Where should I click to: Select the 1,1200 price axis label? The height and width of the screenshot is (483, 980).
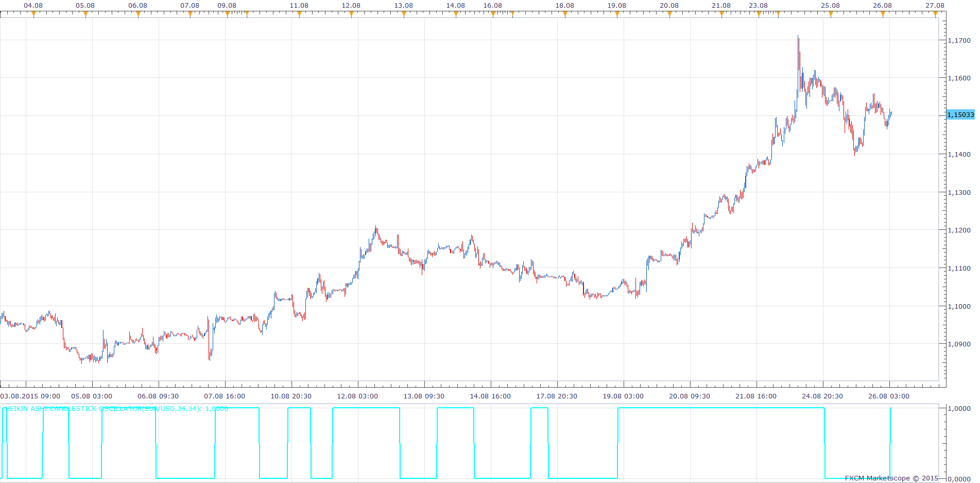click(x=959, y=230)
